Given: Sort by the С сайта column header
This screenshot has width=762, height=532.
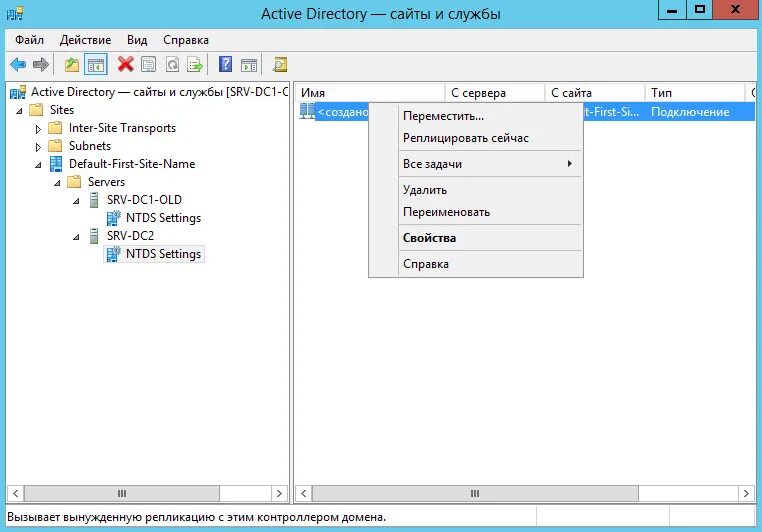Looking at the screenshot, I should pyautogui.click(x=595, y=92).
